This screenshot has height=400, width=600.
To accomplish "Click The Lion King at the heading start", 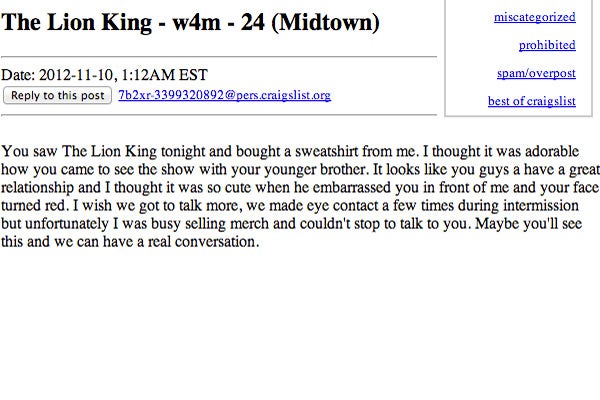I will pos(77,23).
